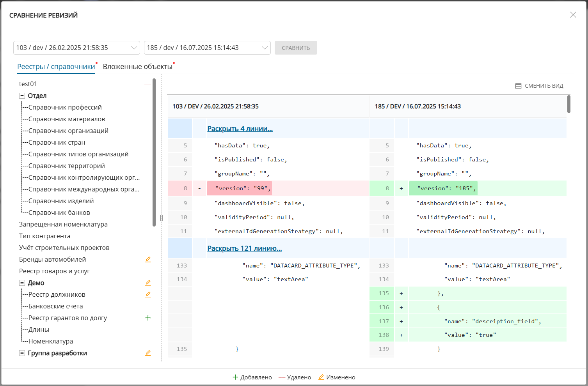The image size is (588, 386).
Task: Select the Реестры / справочники tab
Action: [x=56, y=67]
